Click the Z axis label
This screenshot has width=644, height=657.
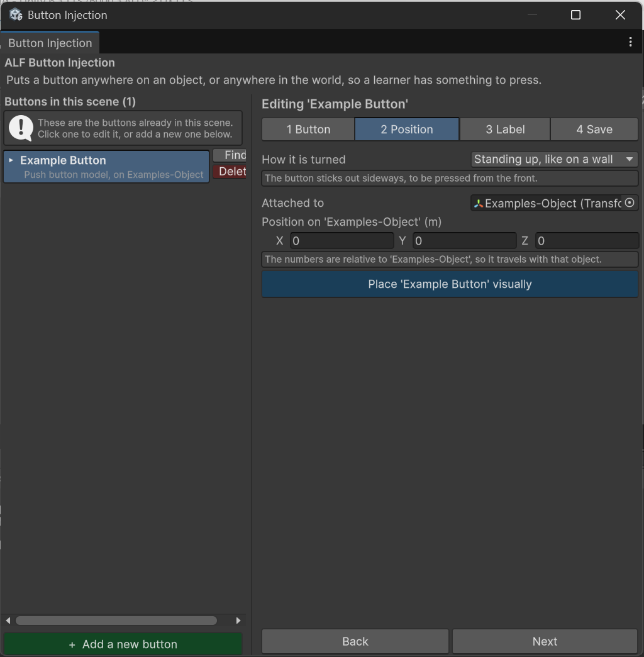pyautogui.click(x=525, y=241)
